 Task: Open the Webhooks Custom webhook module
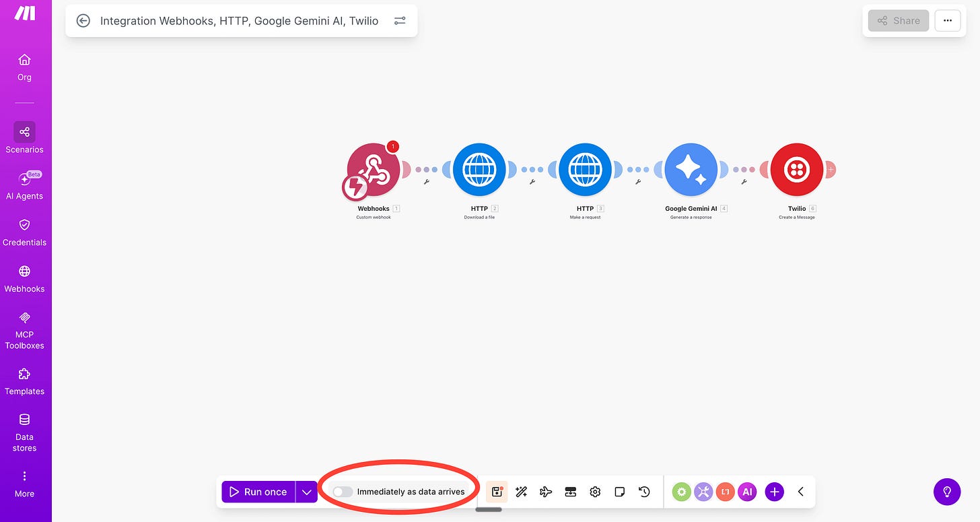[x=374, y=170]
